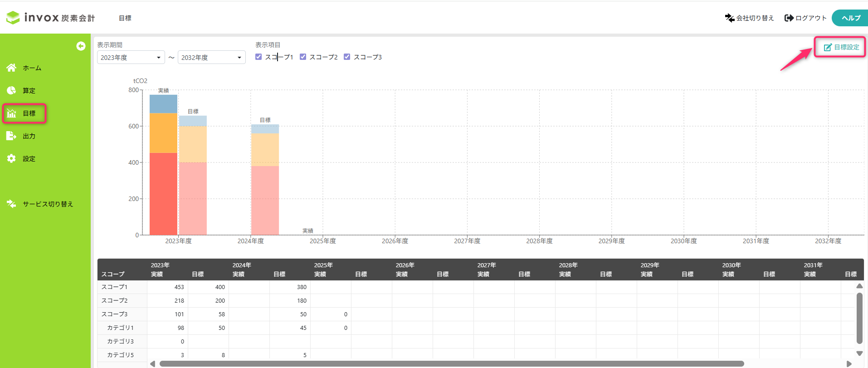Click the スコープ3 row label
Image resolution: width=868 pixels, height=368 pixels.
pyautogui.click(x=114, y=314)
